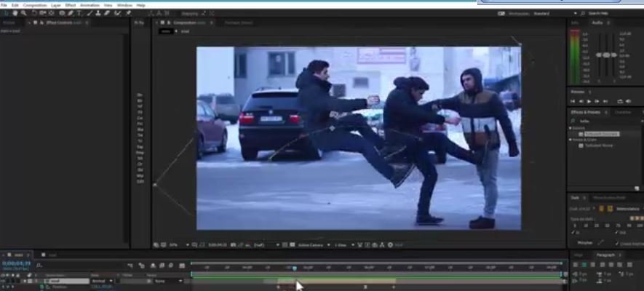This screenshot has width=644, height=291.
Task: Select the Pen tool
Action: point(71,13)
